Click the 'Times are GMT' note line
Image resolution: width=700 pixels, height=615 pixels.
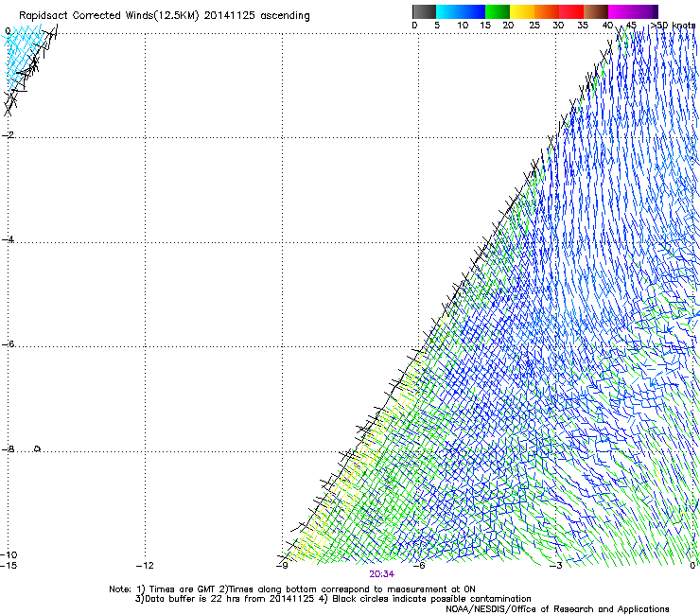coord(292,589)
